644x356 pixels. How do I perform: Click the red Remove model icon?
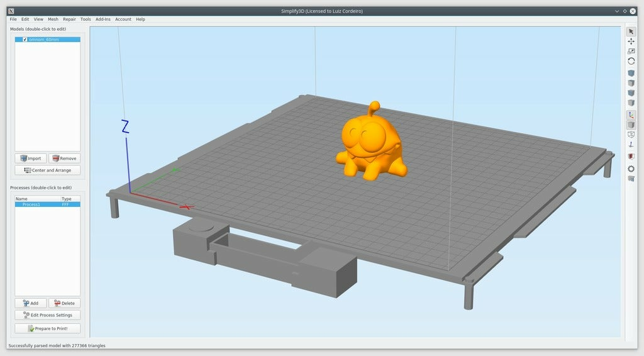(56, 158)
